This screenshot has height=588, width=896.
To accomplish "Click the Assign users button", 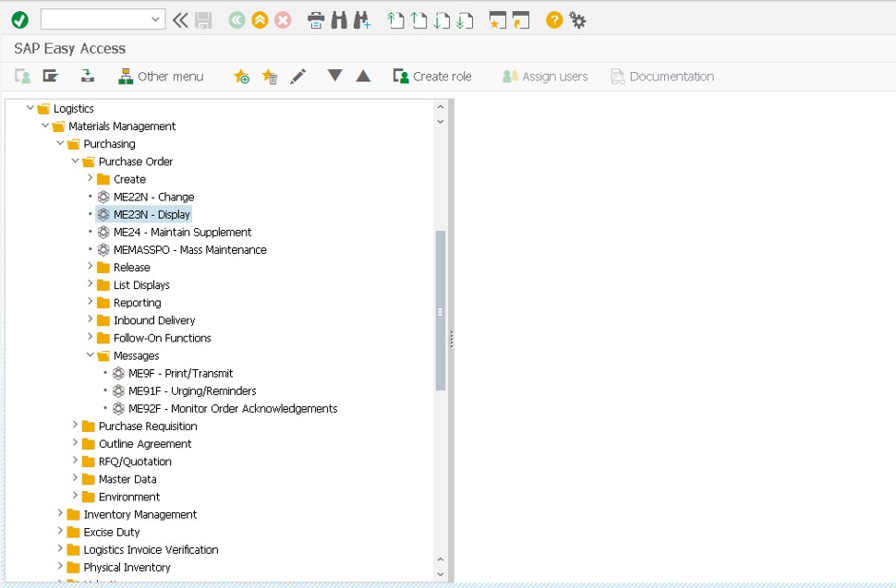I will point(545,77).
